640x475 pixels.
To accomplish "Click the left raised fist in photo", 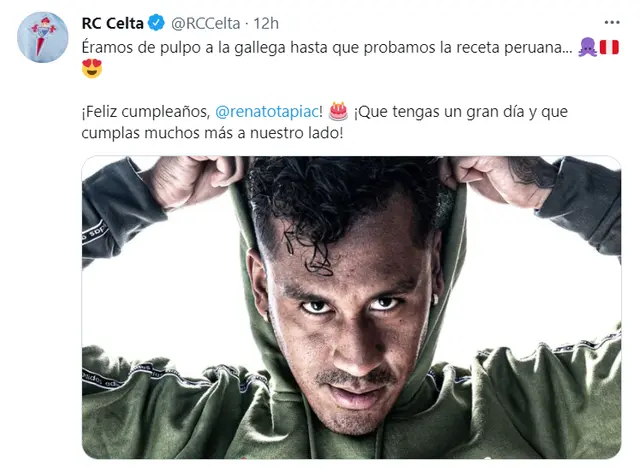I will (192, 180).
